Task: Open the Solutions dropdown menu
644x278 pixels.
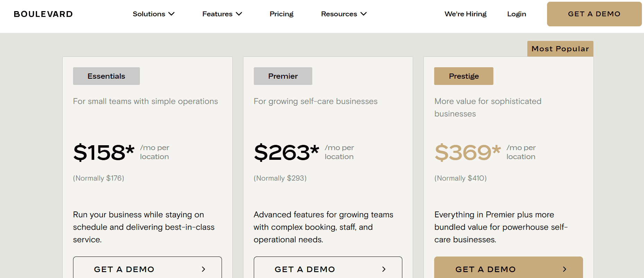Action: pos(149,14)
